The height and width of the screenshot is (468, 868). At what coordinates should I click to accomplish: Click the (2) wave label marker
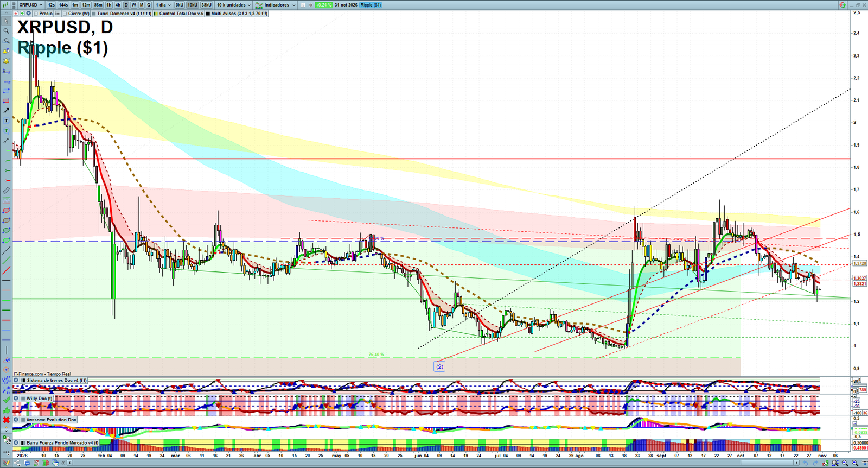439,366
